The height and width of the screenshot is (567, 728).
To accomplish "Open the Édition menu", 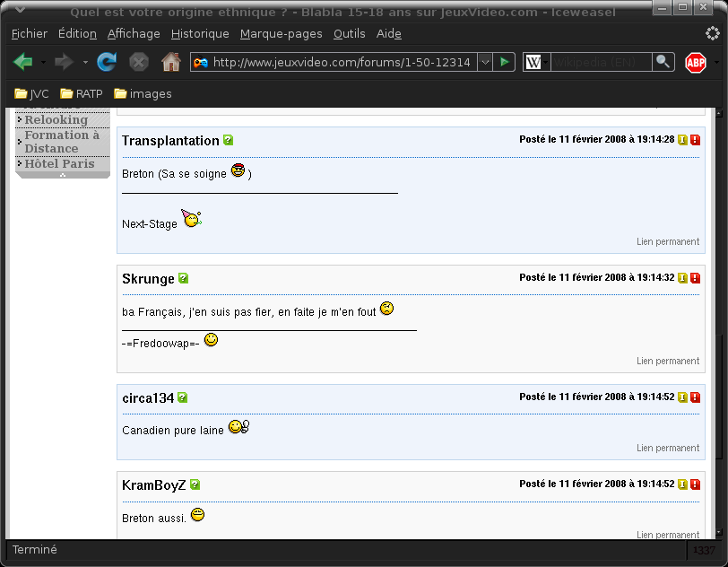I will (x=77, y=33).
